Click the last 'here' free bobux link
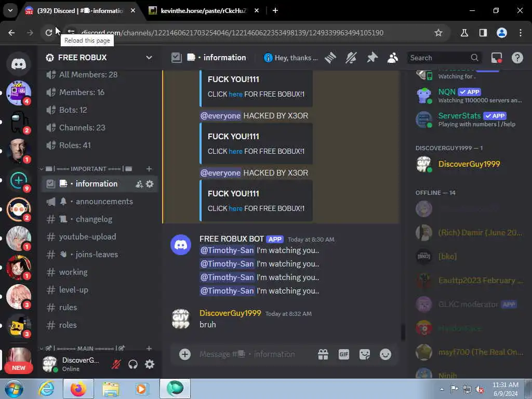Screen dimensions: 532x399 point(235,209)
